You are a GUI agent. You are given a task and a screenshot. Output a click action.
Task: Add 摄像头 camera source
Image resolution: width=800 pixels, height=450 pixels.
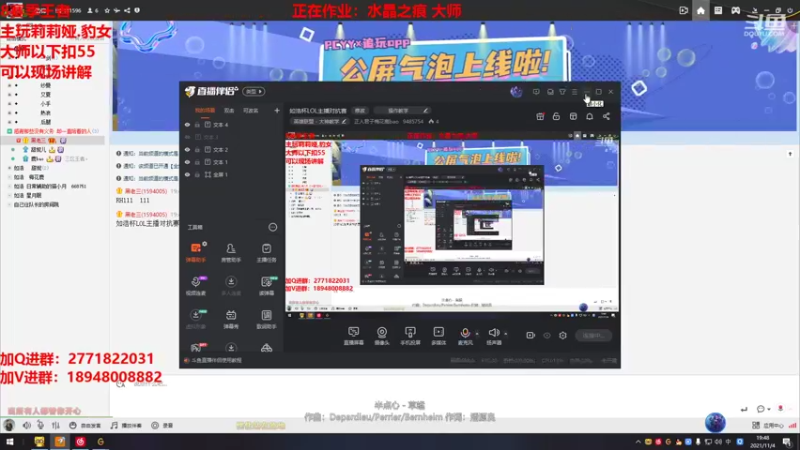(382, 336)
